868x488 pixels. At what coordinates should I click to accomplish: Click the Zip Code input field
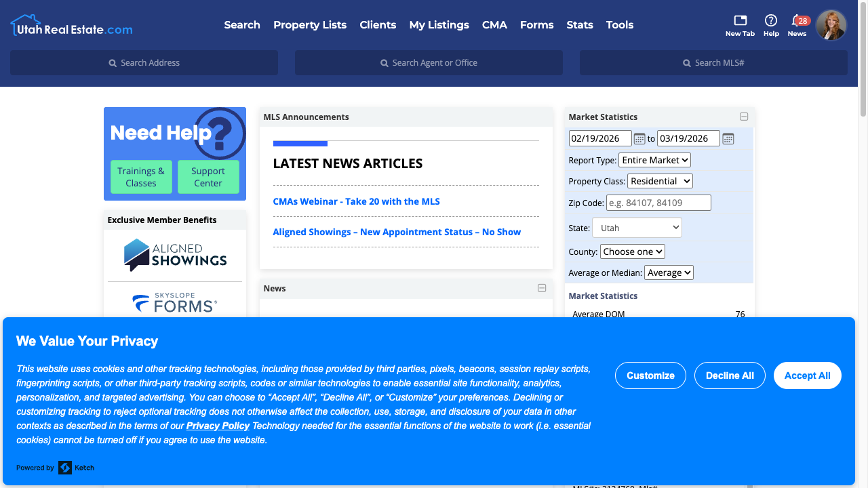click(x=658, y=203)
